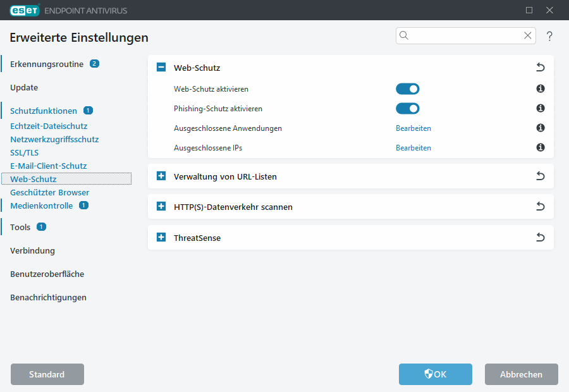The width and height of the screenshot is (569, 392).
Task: Reset the ThreatSense section to default
Action: point(540,238)
